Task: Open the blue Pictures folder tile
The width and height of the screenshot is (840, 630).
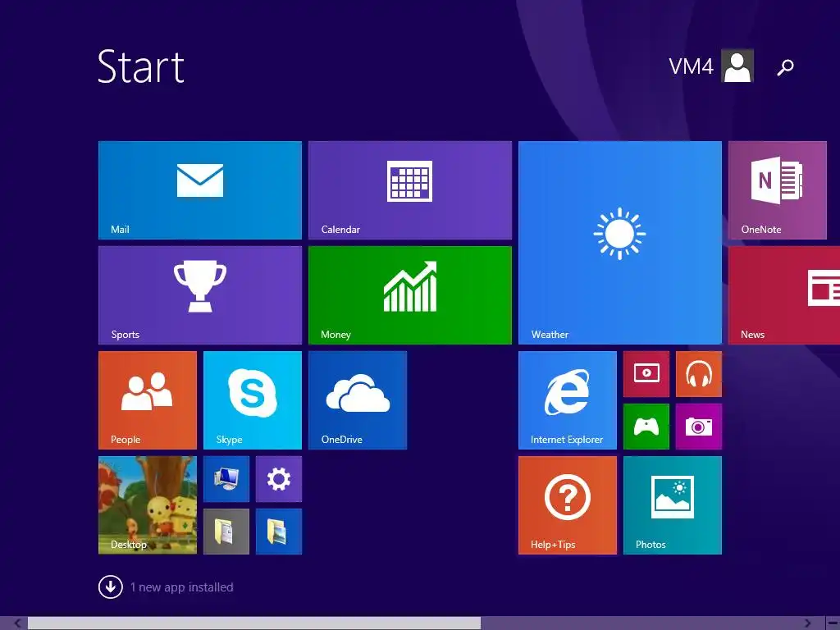Action: (279, 532)
